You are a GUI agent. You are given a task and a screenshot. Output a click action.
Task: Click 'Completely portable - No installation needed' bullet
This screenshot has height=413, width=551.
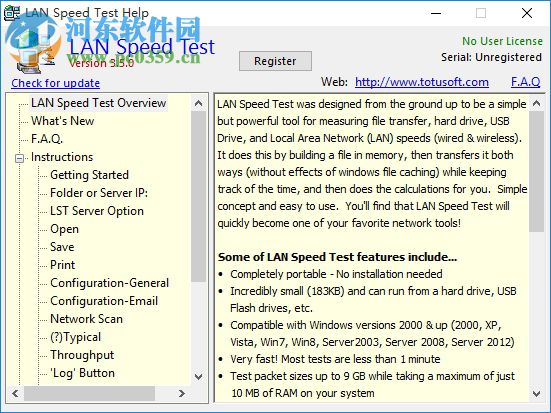[336, 274]
